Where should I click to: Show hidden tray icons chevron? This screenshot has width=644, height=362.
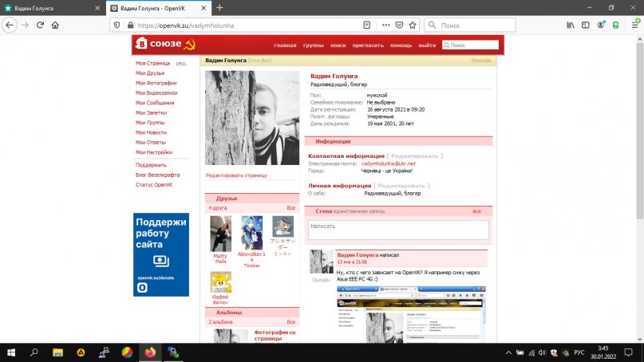pyautogui.click(x=508, y=352)
